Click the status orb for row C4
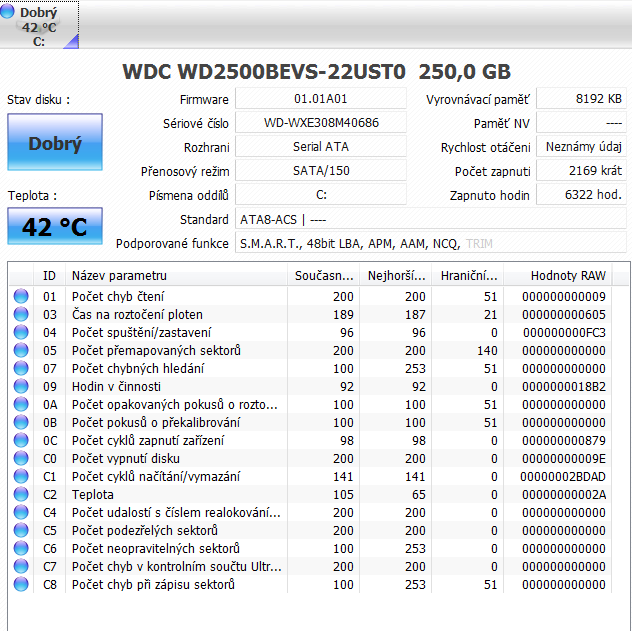This screenshot has width=632, height=631. click(21, 512)
